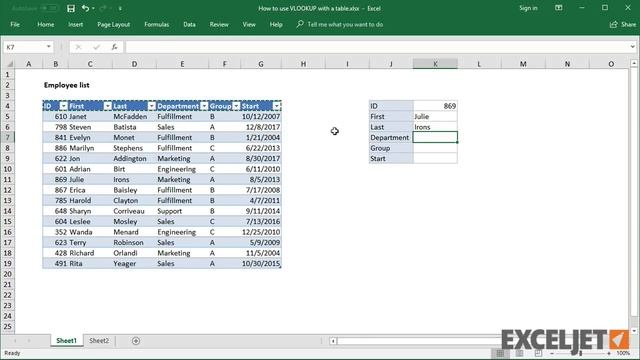Expand the Name Box dropdown arrow
The image size is (640, 360).
tap(49, 47)
